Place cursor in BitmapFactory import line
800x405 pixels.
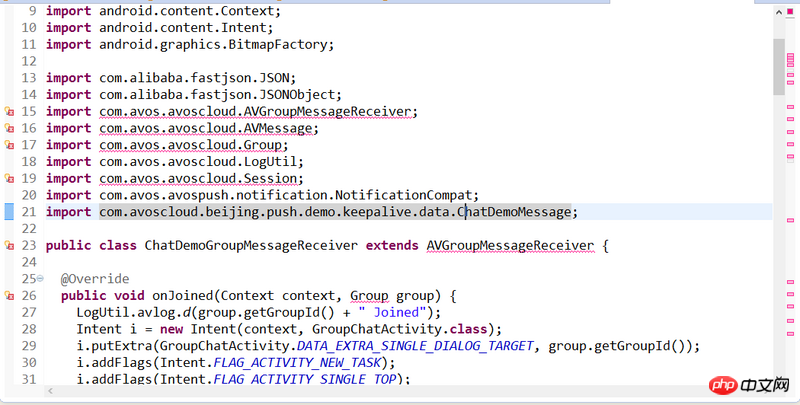point(190,44)
